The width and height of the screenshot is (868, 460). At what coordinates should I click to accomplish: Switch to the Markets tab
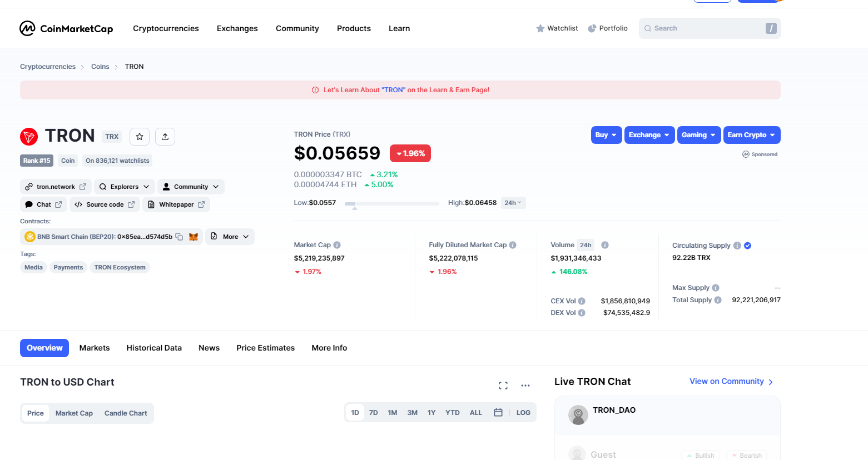95,348
